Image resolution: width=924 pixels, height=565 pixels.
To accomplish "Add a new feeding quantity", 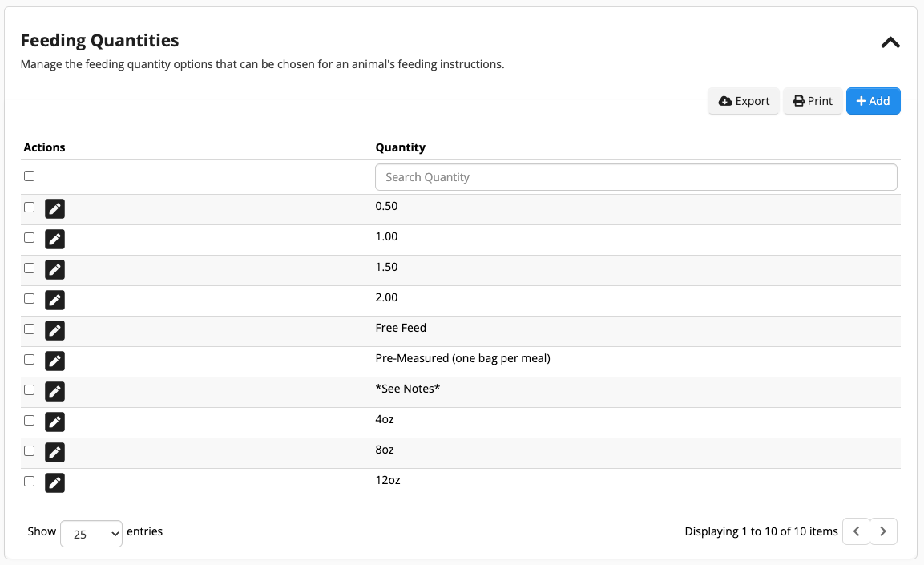I will tap(874, 101).
